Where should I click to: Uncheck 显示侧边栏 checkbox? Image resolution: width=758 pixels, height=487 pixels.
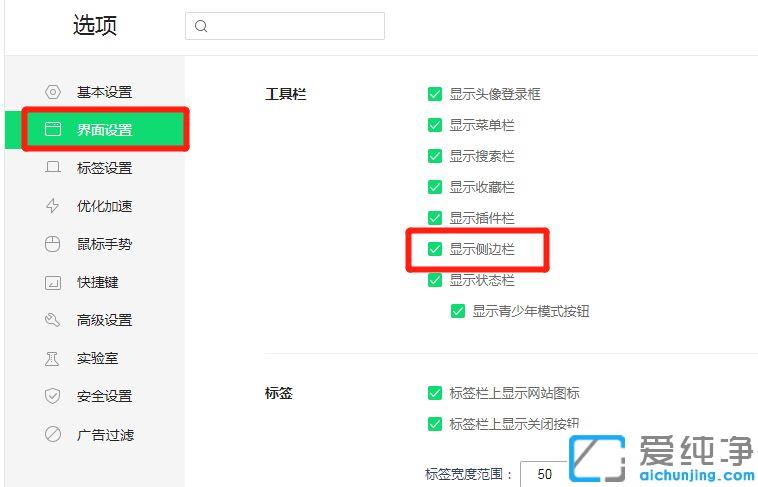coord(435,249)
